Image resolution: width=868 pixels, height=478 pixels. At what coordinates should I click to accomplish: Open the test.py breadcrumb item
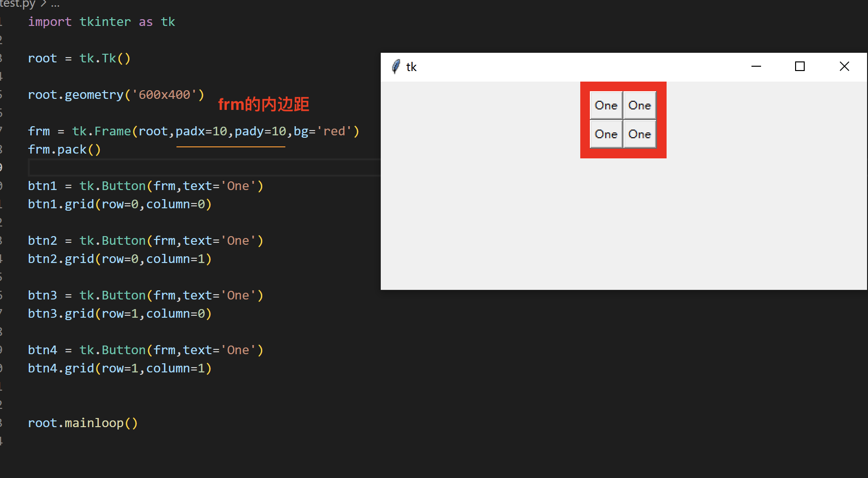[x=18, y=4]
